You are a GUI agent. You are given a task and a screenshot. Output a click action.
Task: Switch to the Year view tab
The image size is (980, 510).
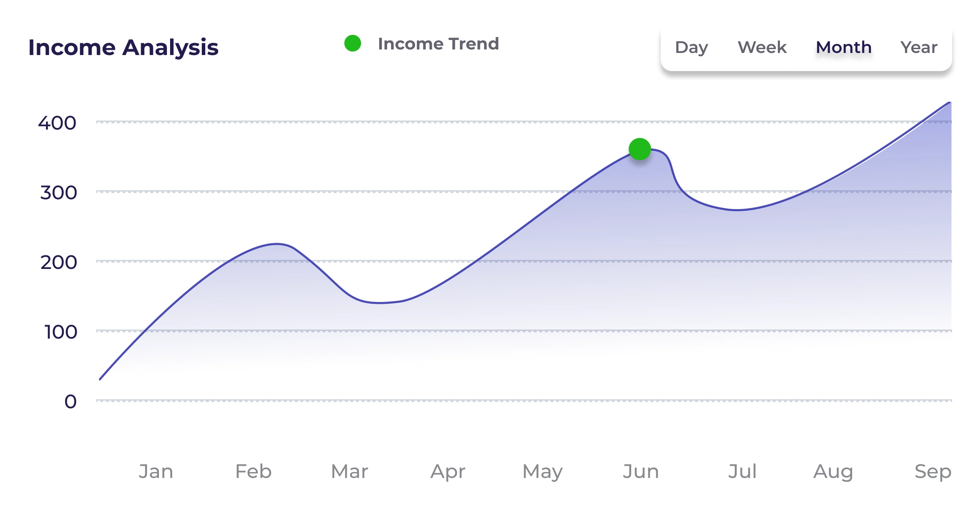point(919,47)
